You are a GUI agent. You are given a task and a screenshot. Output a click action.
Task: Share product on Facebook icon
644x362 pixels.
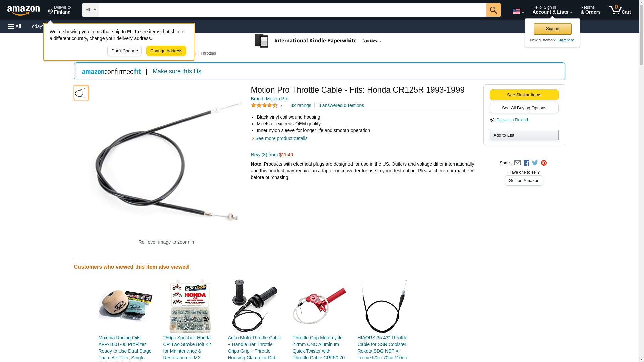pos(526,163)
